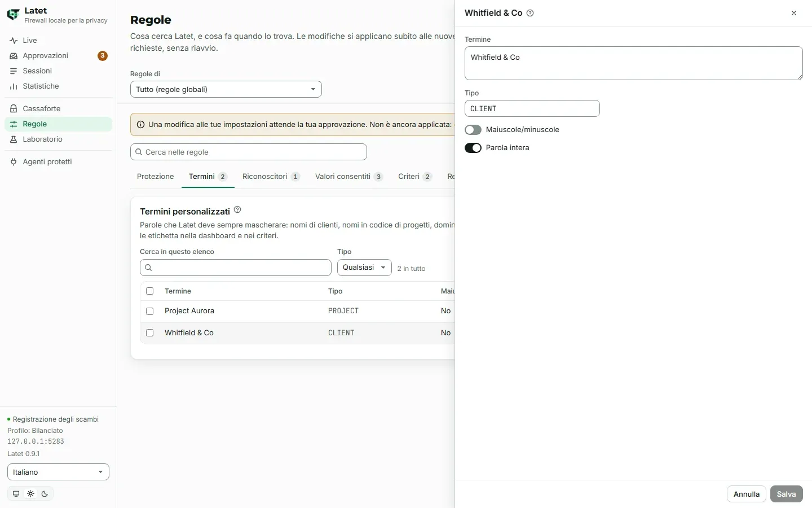Image resolution: width=812 pixels, height=508 pixels.
Task: Click the Annulla button
Action: click(747, 494)
